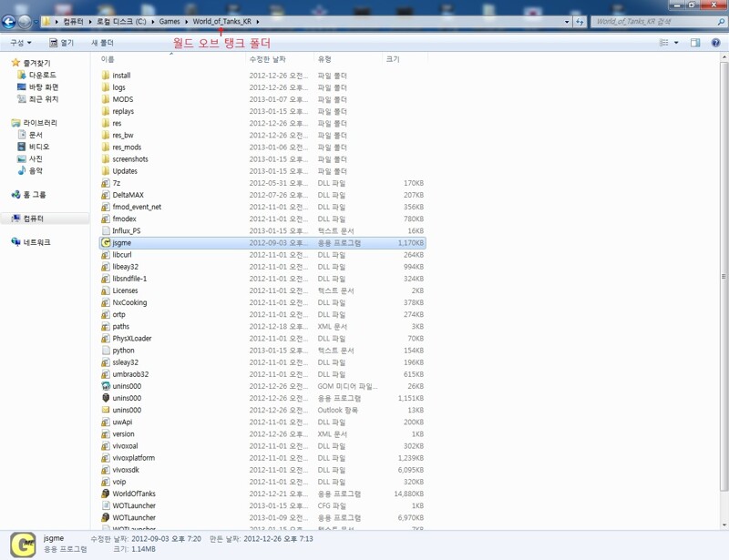Select the umbraob32 file name
The height and width of the screenshot is (560, 729).
pyautogui.click(x=130, y=374)
